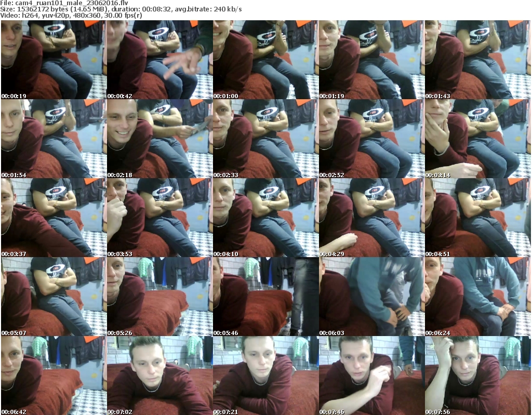This screenshot has height=415, width=532.
Task: Choose the thumbnail timestamped 00:06:42
Action: (54, 376)
